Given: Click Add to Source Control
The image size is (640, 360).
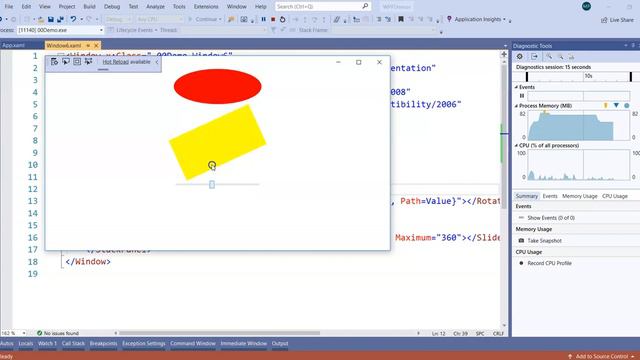Looking at the screenshot, I should pos(602,356).
